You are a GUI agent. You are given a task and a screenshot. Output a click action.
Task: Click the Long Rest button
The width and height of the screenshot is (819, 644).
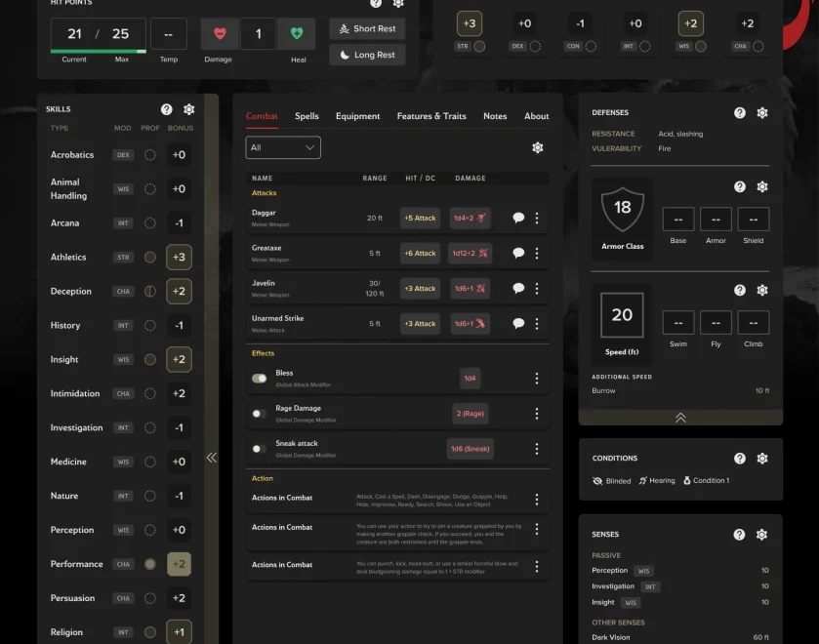(x=367, y=54)
